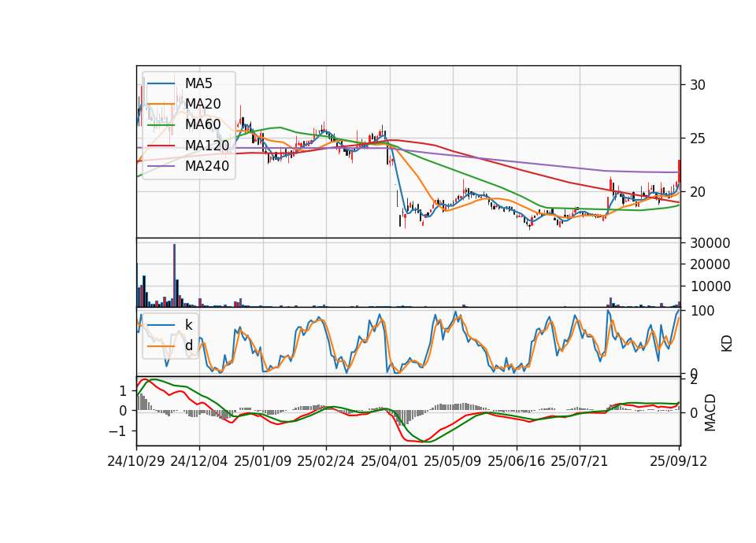Click the latest red candlestick at chart end

tap(679, 171)
